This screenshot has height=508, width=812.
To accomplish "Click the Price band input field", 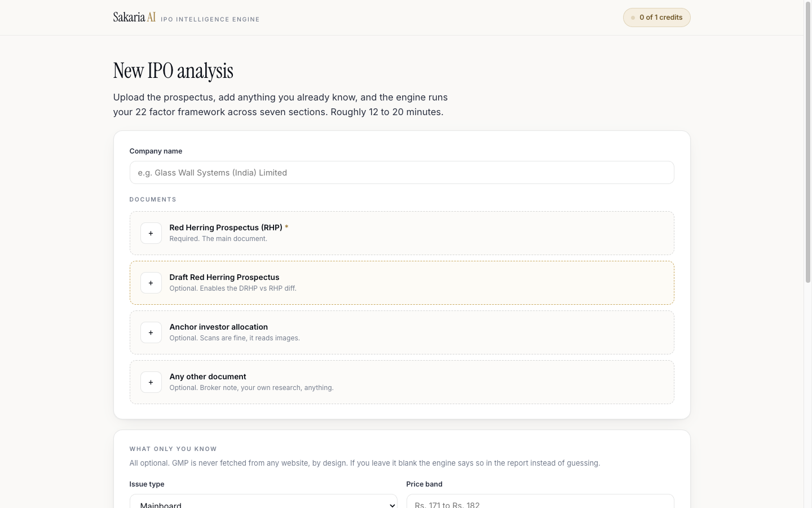I will pyautogui.click(x=540, y=502).
